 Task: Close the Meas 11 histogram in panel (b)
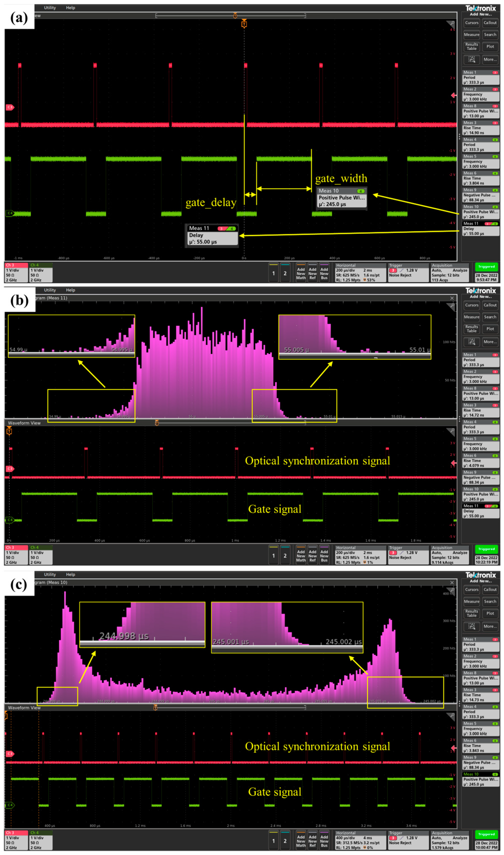coord(452,298)
